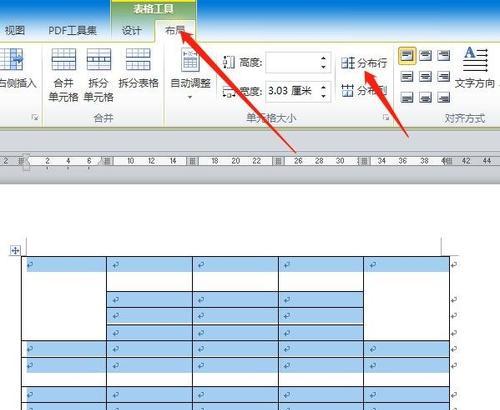Click the Merge Cells (合并单元格) icon
The height and width of the screenshot is (410, 500).
click(x=63, y=75)
